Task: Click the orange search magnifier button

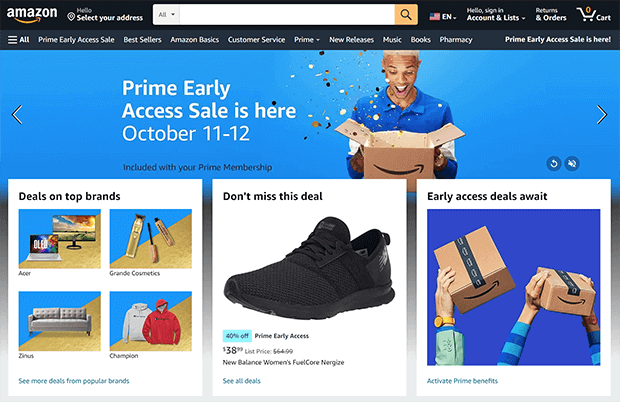Action: [406, 15]
